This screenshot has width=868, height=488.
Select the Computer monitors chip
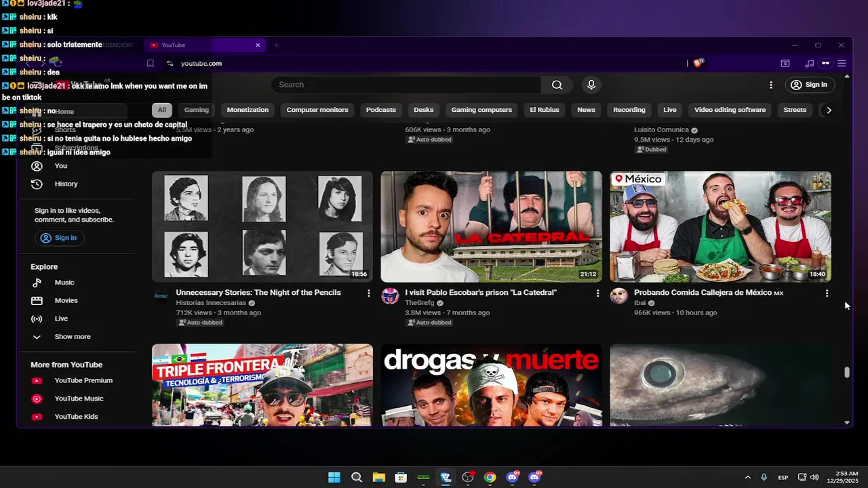[317, 110]
